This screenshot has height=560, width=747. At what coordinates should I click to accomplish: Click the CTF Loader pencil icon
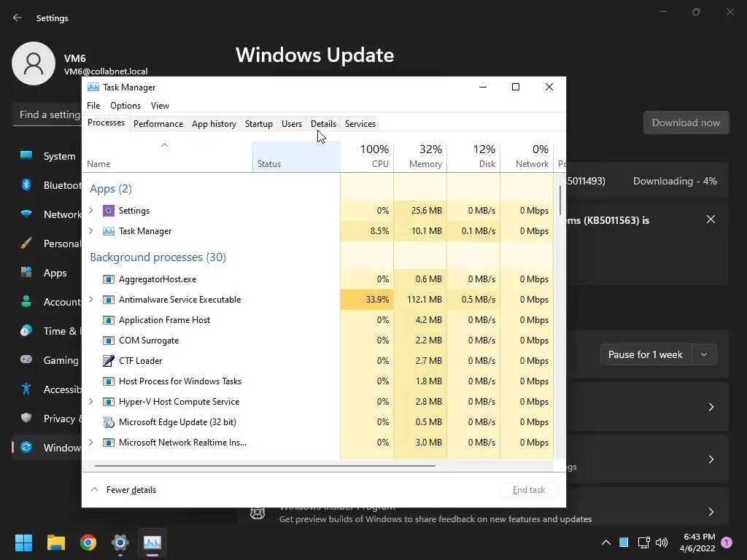(109, 360)
